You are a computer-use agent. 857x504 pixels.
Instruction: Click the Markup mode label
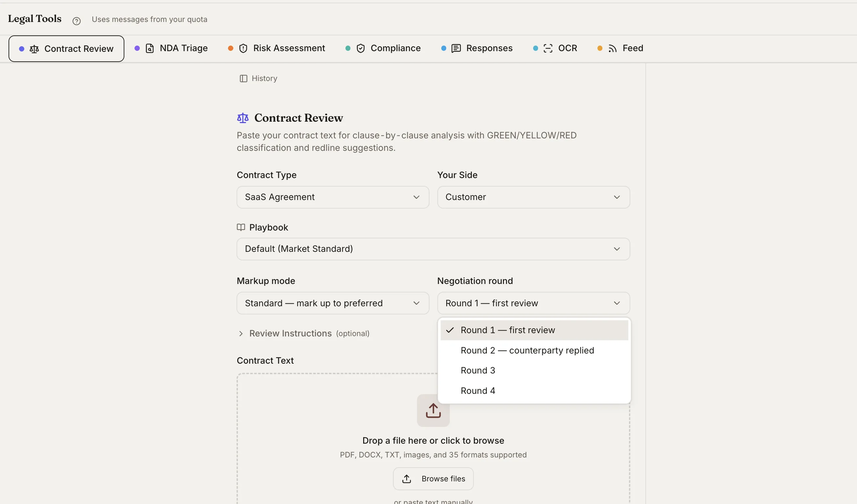266,281
